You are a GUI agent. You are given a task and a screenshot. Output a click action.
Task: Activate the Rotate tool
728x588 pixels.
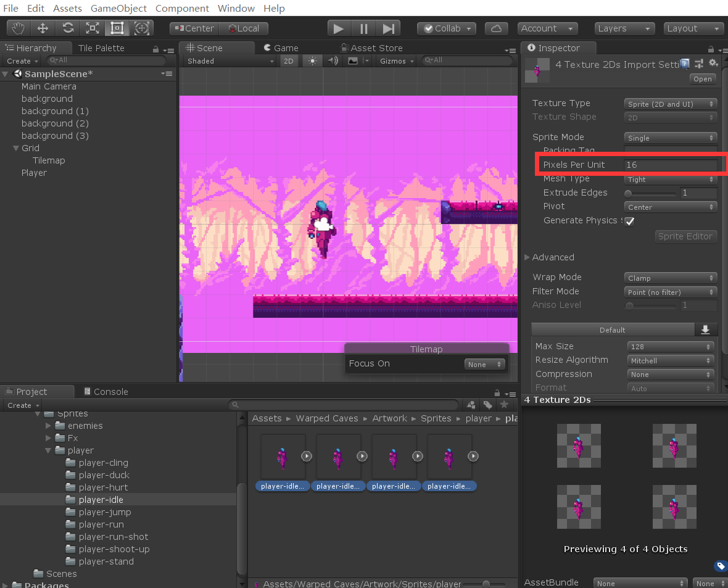pos(67,28)
